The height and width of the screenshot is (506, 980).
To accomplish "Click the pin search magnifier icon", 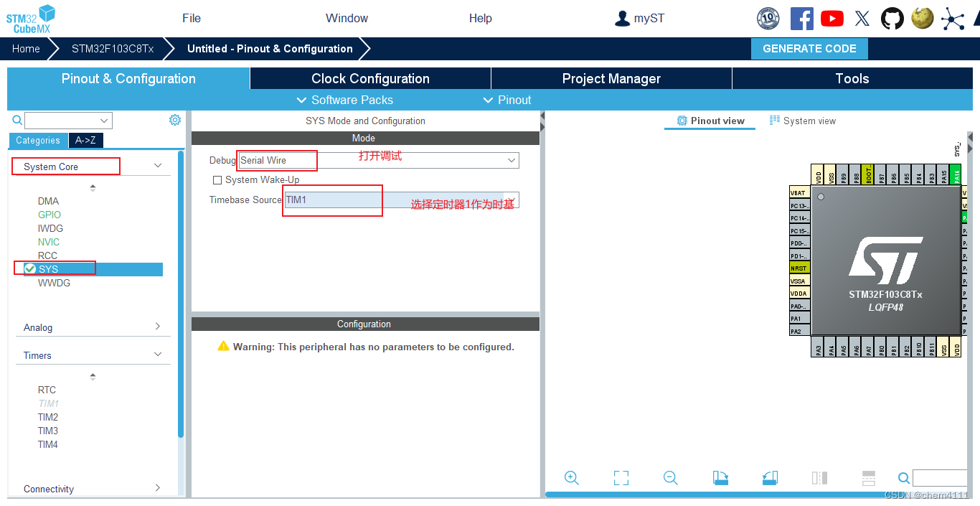I will point(905,478).
